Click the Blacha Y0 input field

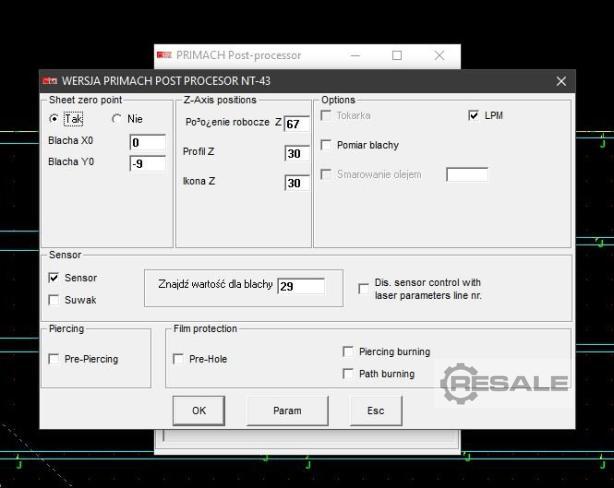pyautogui.click(x=147, y=164)
